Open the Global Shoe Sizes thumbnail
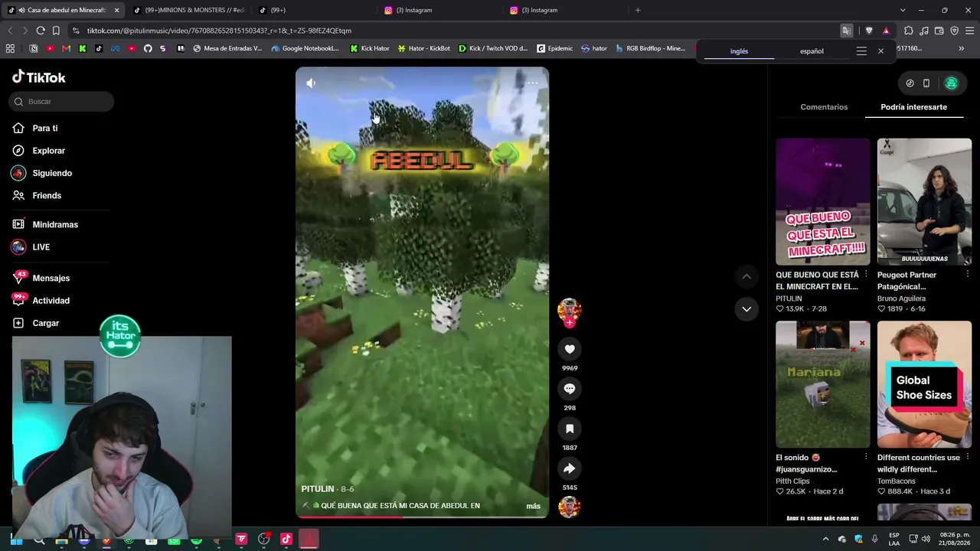The height and width of the screenshot is (551, 980). click(924, 384)
